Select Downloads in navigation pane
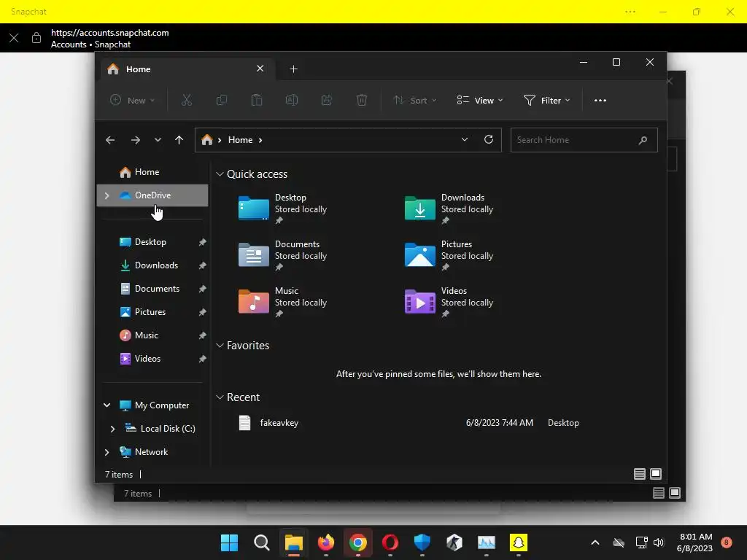Image resolution: width=747 pixels, height=560 pixels. (x=152, y=265)
